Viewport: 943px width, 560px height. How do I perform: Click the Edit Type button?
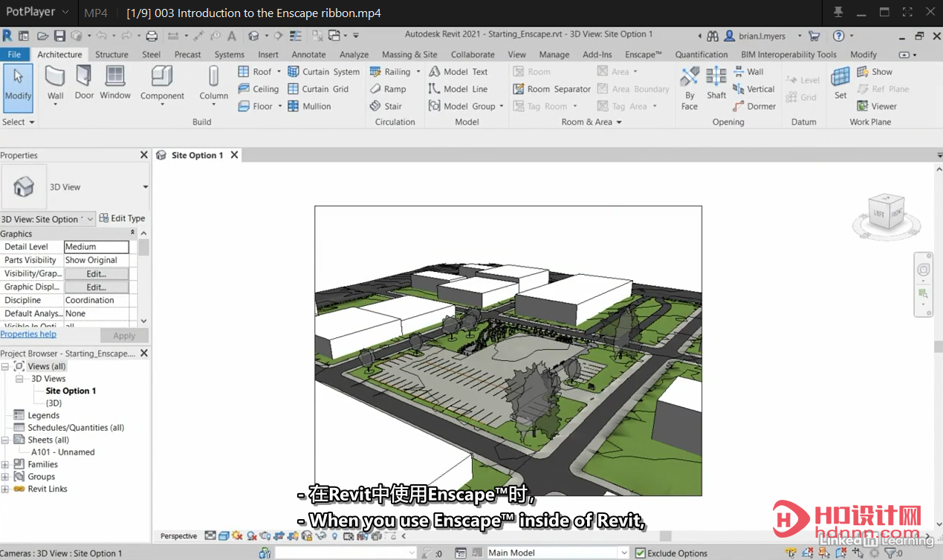pos(123,218)
